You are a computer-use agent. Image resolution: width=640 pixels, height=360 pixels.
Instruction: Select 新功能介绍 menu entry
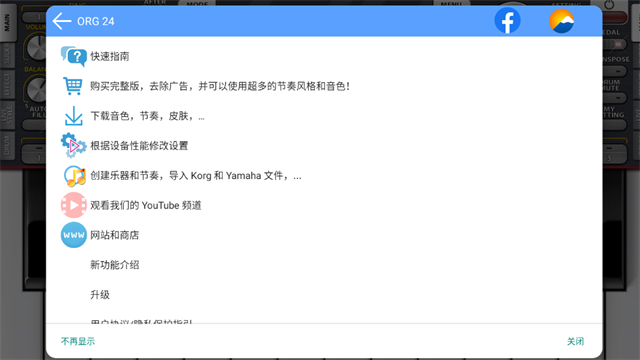click(115, 265)
